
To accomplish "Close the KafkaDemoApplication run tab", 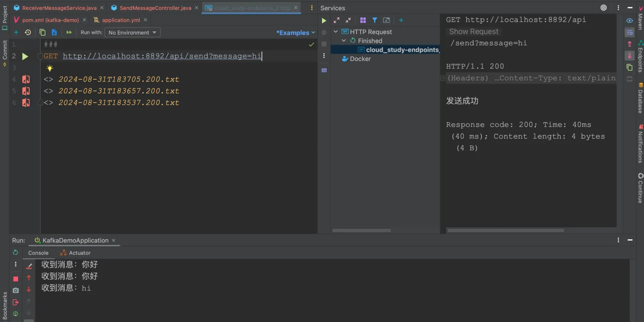I will 114,241.
